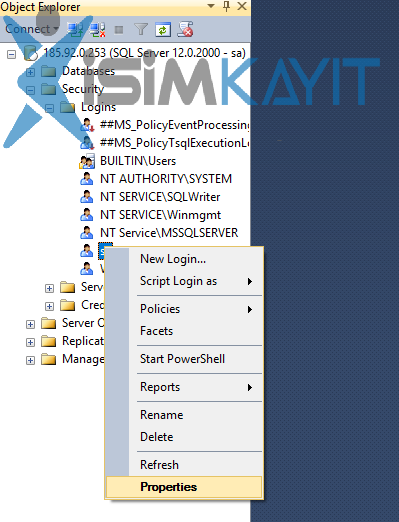Collapse the Logins folder node
Screen dimensions: 399x522
pyautogui.click(x=49, y=108)
